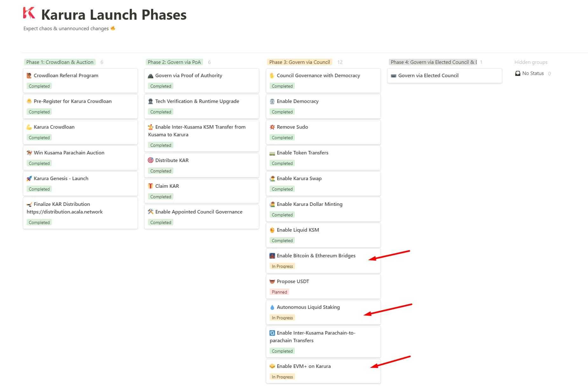Open the Enable Democracy card
This screenshot has width=588, height=387.
pos(297,101)
